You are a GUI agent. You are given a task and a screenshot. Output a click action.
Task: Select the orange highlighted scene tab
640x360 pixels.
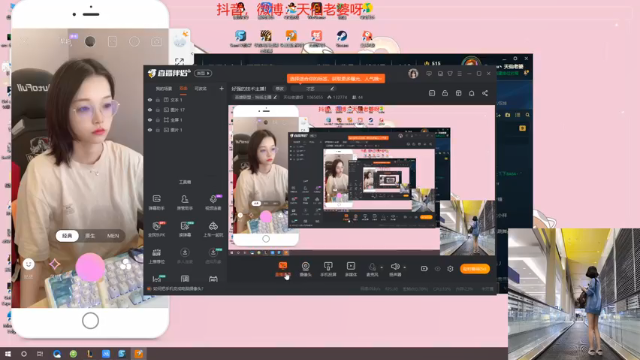point(183,88)
